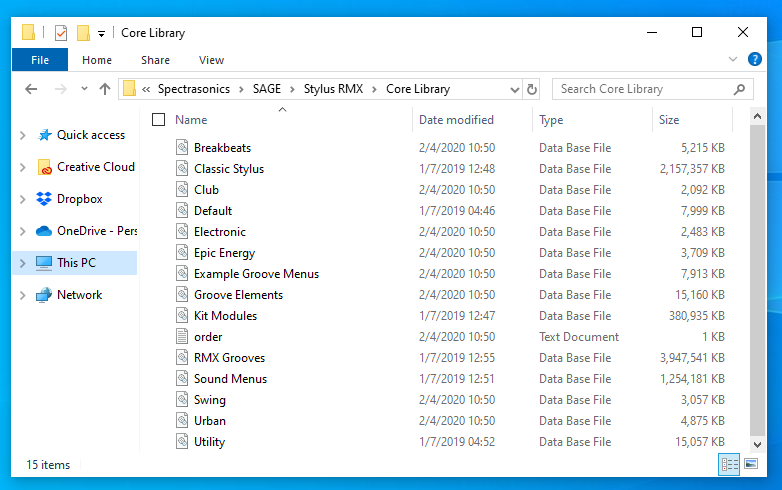Select the RMX Grooves file
This screenshot has height=490, width=782.
229,358
